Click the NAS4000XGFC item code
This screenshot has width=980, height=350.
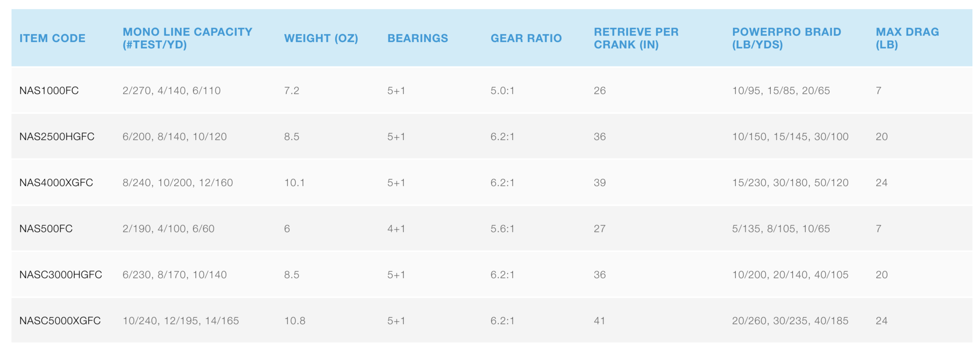(x=56, y=183)
